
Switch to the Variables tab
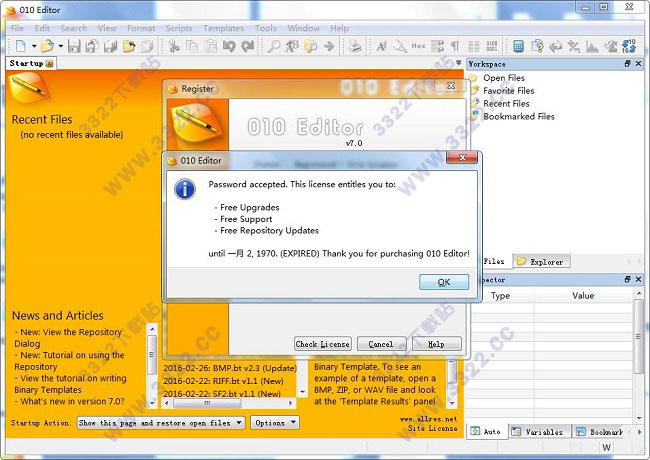coord(539,431)
